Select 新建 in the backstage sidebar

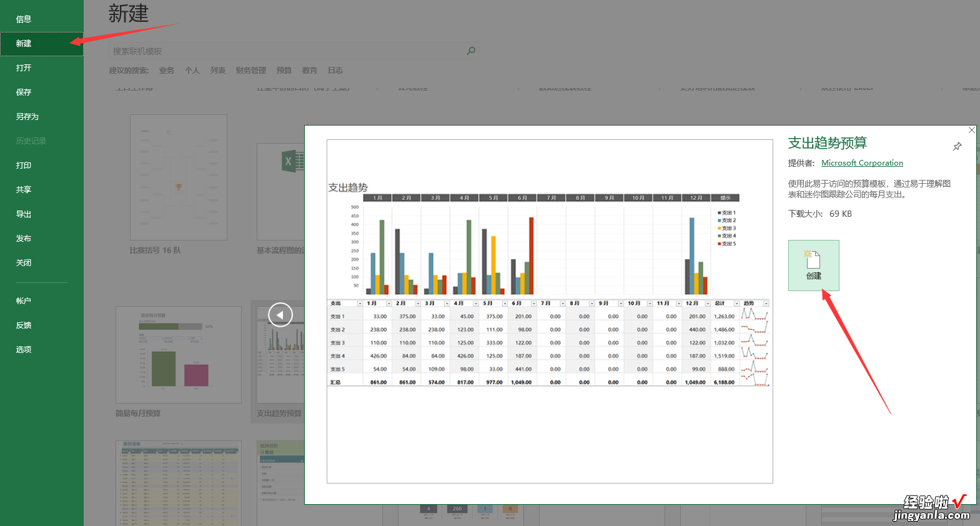42,44
